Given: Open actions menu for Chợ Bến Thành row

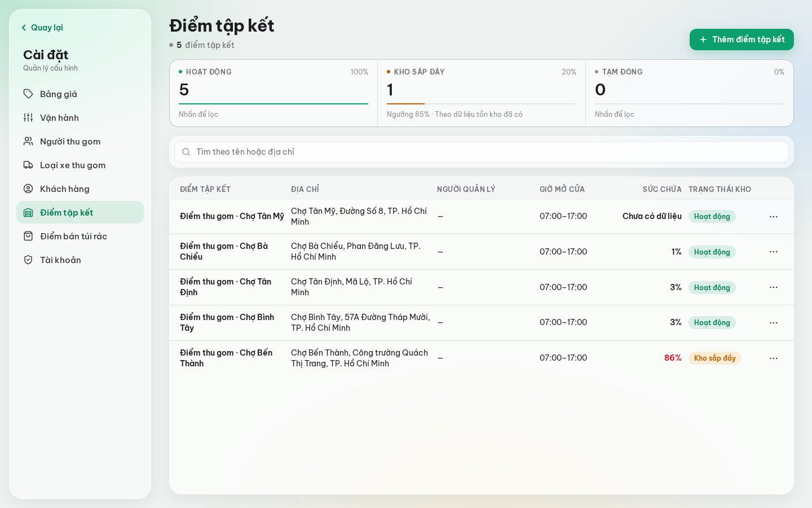Looking at the screenshot, I should [x=774, y=358].
